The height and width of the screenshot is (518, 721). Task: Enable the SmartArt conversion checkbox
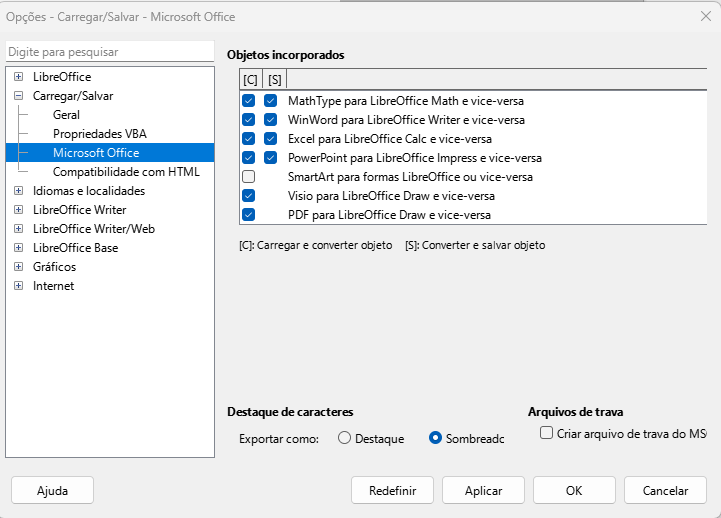[x=248, y=176]
